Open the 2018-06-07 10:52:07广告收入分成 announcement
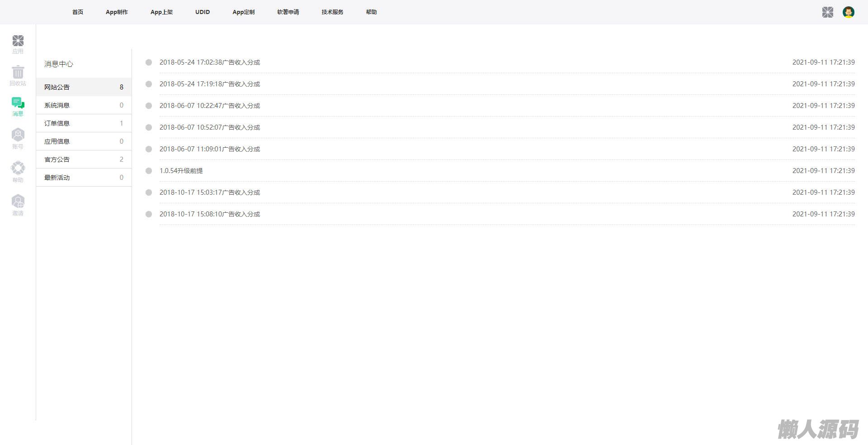This screenshot has height=445, width=868. 210,127
